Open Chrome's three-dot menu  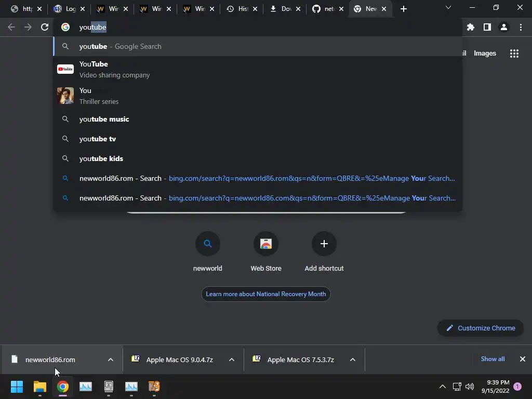(x=521, y=27)
